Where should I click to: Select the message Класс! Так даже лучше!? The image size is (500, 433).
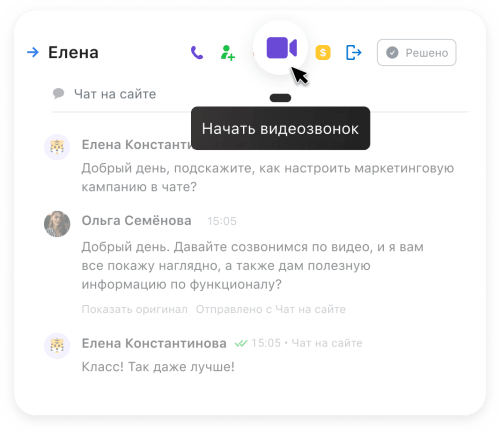[158, 367]
